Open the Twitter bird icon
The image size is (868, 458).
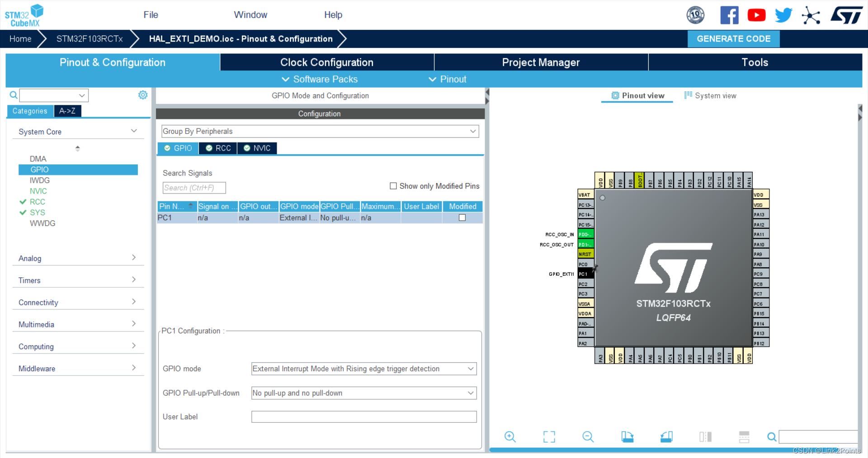click(783, 15)
